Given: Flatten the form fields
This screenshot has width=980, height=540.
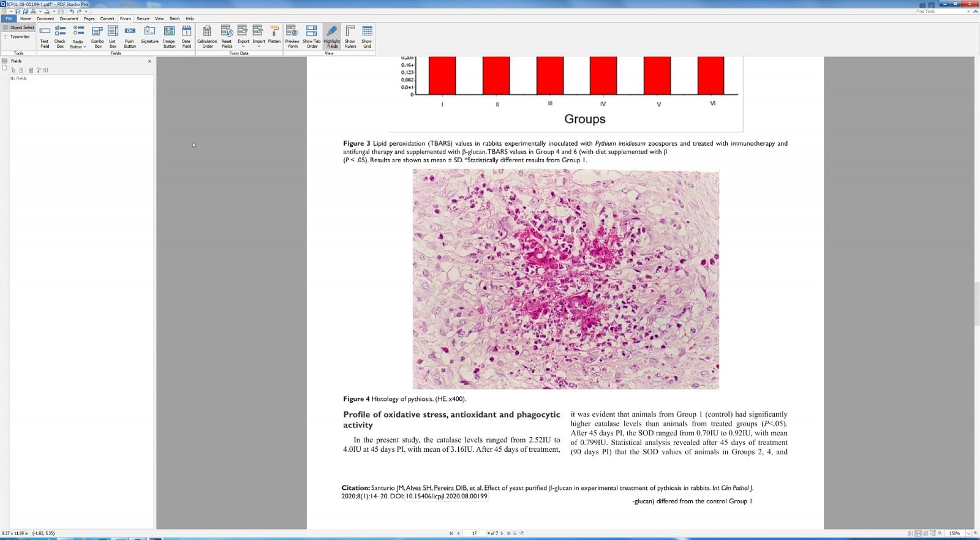Looking at the screenshot, I should coord(274,36).
